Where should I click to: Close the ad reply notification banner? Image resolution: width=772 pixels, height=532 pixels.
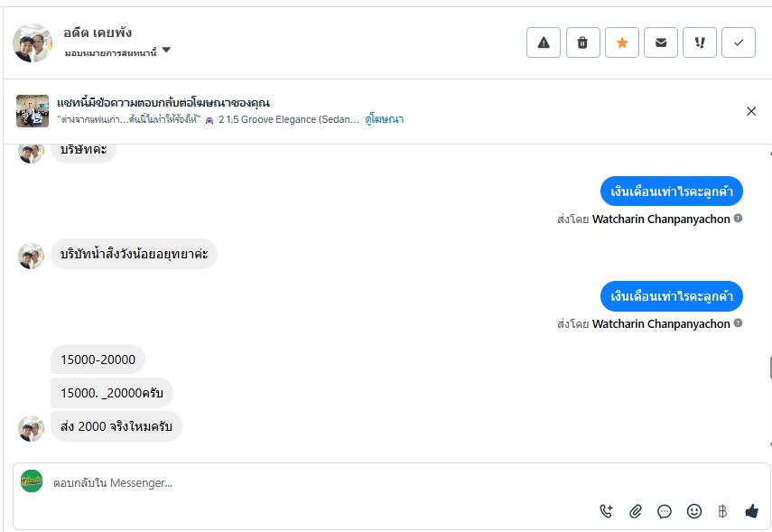tap(751, 111)
